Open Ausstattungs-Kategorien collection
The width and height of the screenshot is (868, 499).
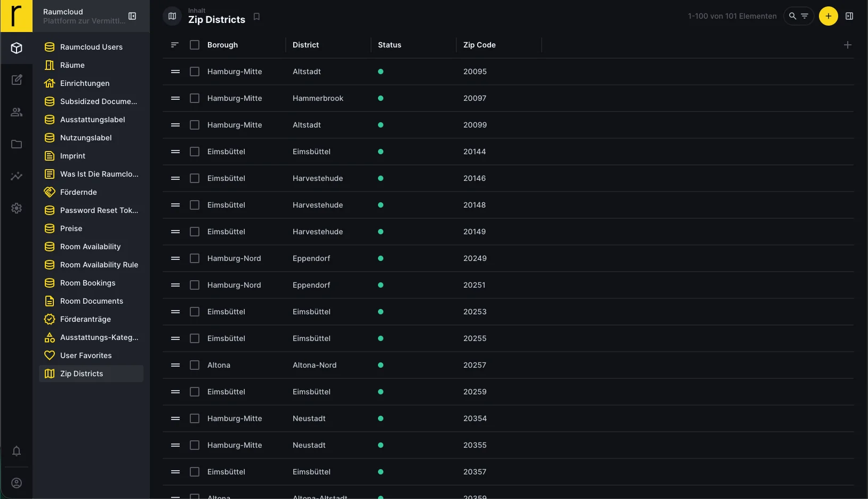91,337
